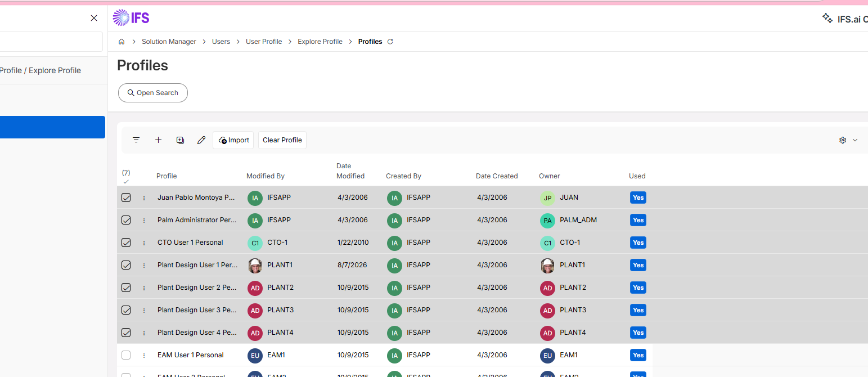
Task: Open the table settings gear
Action: (843, 140)
